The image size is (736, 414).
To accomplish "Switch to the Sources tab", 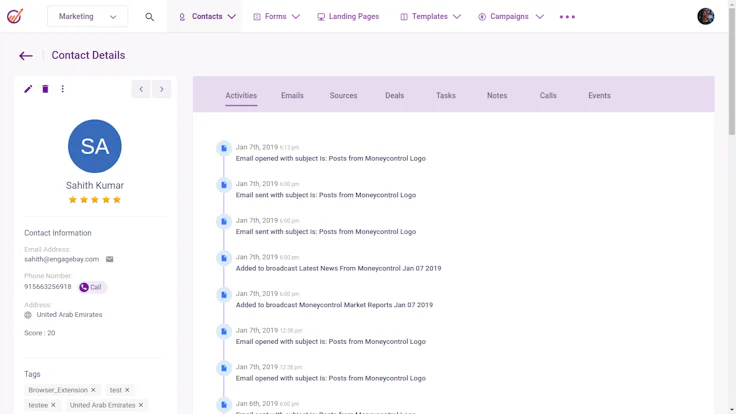I will tap(343, 95).
